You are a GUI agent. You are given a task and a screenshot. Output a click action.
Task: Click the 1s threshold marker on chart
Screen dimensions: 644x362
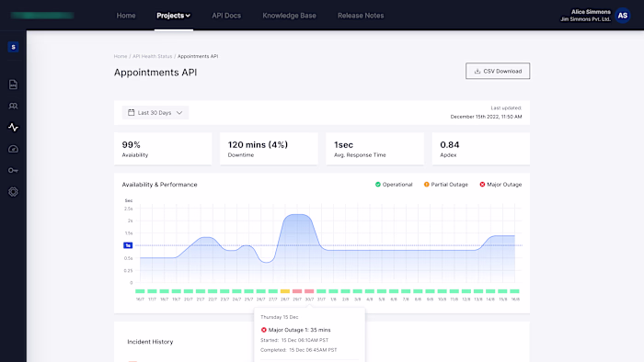point(128,245)
